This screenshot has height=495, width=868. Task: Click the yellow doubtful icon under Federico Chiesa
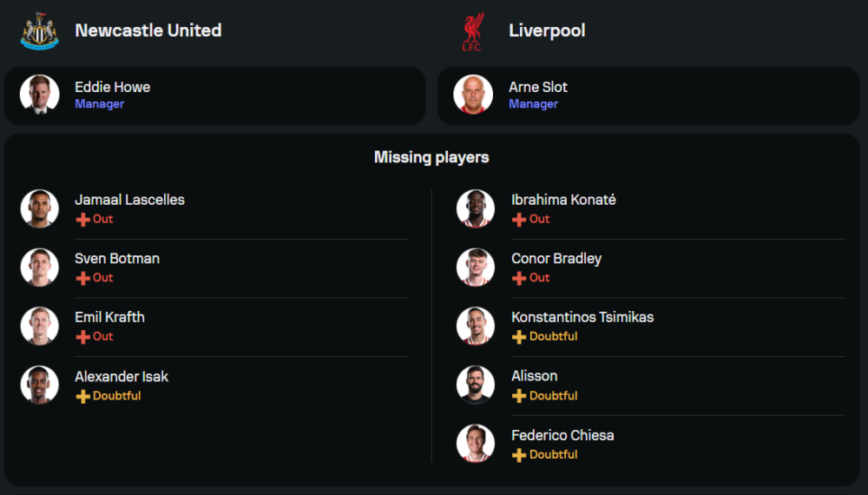[519, 455]
